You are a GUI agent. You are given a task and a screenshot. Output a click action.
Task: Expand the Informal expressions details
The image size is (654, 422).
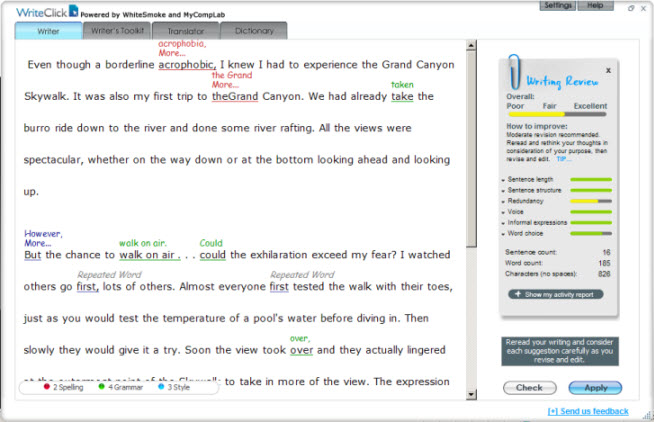click(x=503, y=222)
